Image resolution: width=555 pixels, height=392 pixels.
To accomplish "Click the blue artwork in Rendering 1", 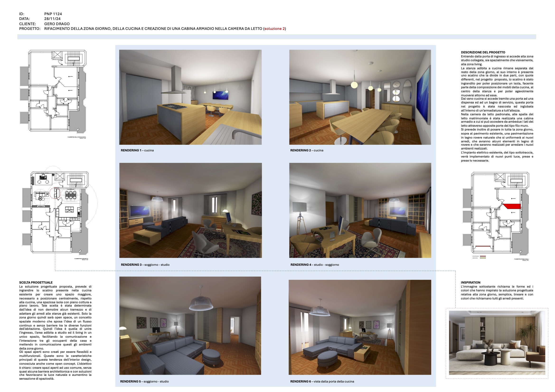I will pyautogui.click(x=220, y=95).
